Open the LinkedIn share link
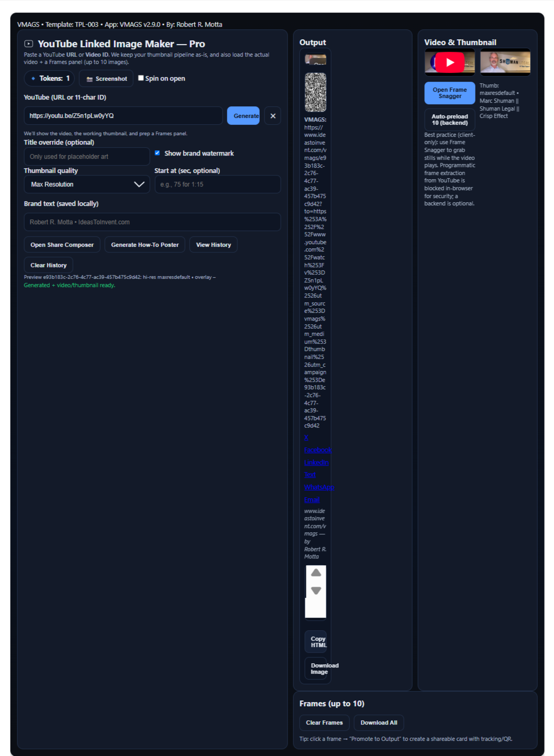This screenshot has width=554, height=756. pos(316,463)
